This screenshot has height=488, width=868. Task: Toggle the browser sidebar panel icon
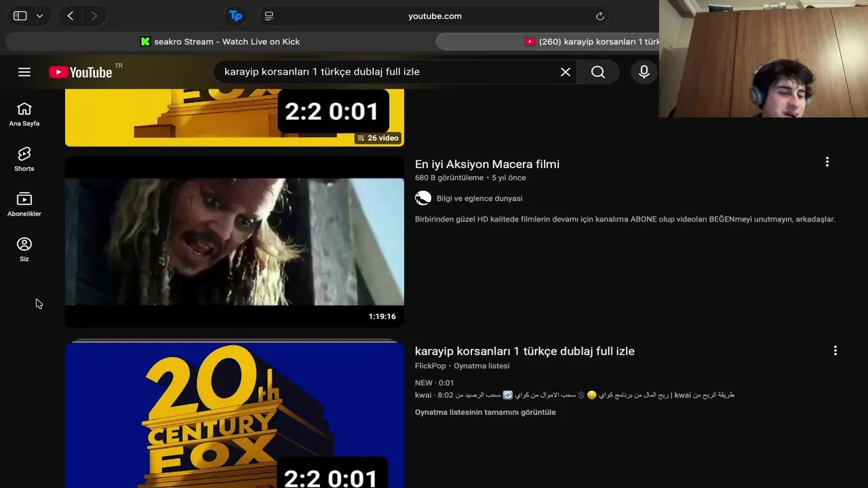[x=20, y=16]
